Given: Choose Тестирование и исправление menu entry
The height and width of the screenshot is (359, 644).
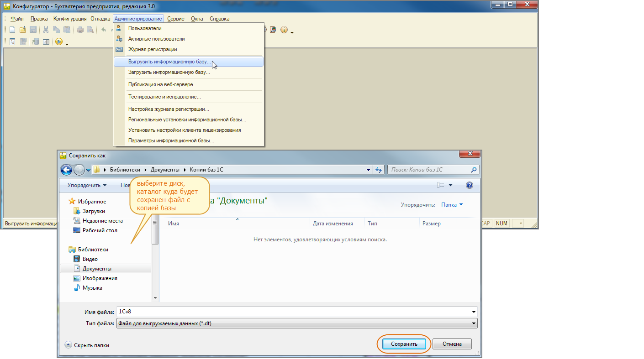Looking at the screenshot, I should [x=164, y=97].
